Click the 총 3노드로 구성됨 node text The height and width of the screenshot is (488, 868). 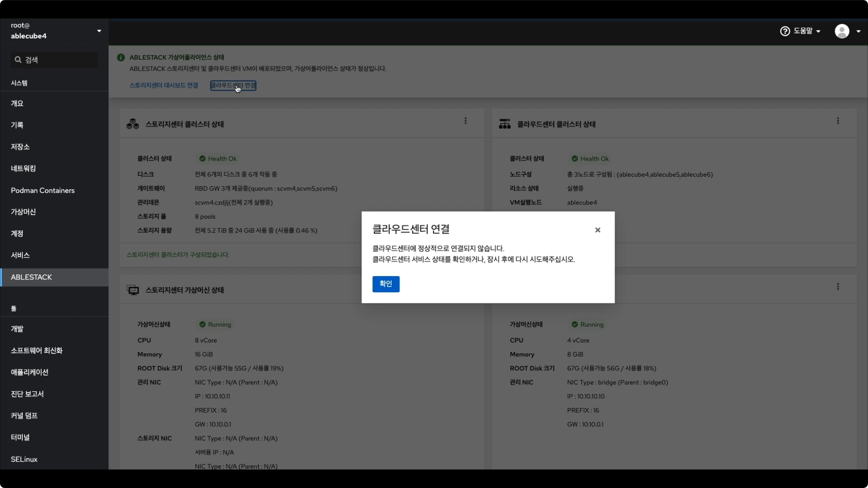click(640, 174)
